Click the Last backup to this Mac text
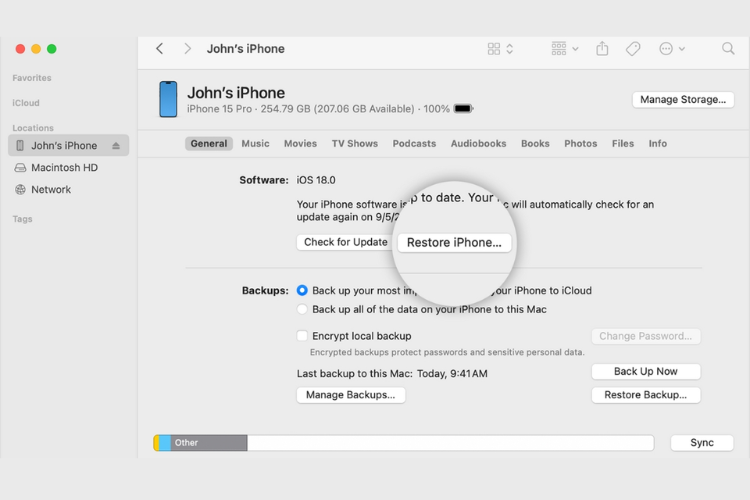This screenshot has width=750, height=500. pyautogui.click(x=392, y=373)
